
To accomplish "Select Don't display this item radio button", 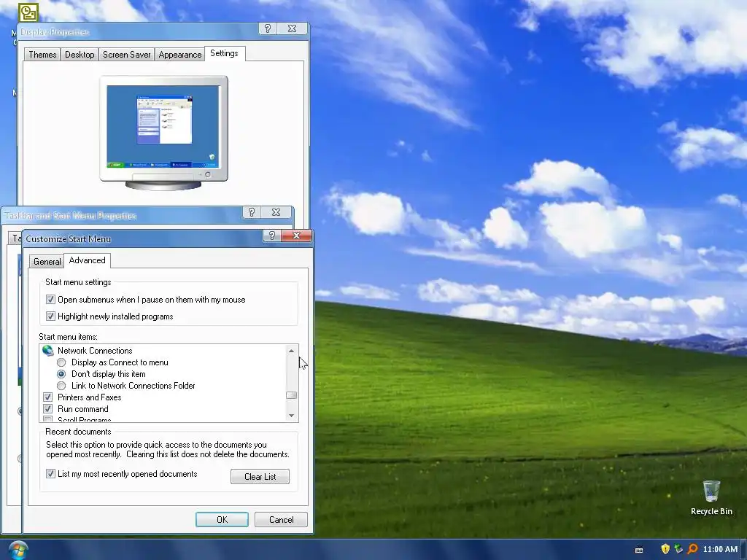I will [x=61, y=374].
